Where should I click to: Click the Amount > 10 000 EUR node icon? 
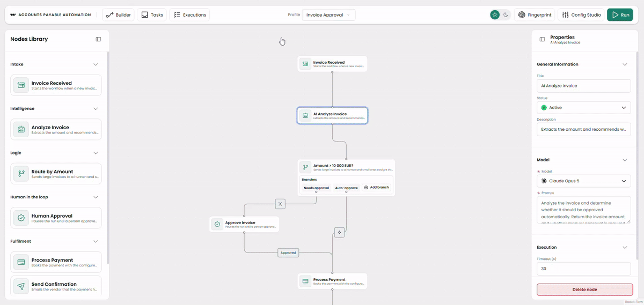point(305,167)
